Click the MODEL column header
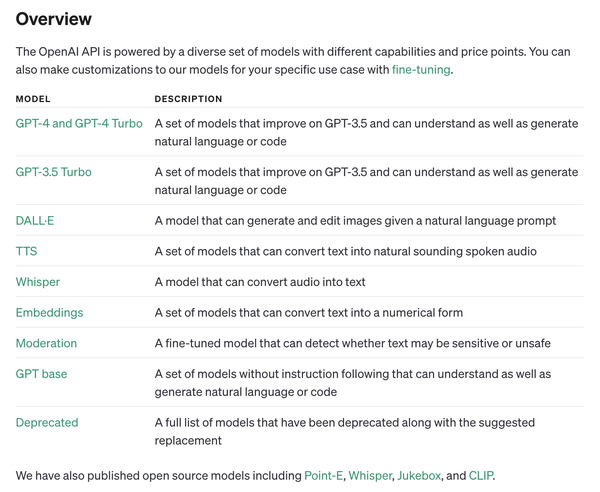This screenshot has width=600, height=492. tap(33, 99)
